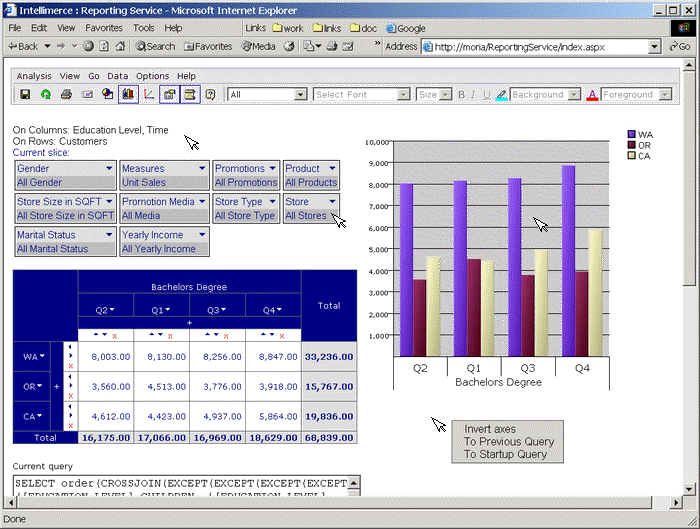Screen dimensions: 700x529
Task: Click the Current slice link
Action: pyautogui.click(x=41, y=152)
